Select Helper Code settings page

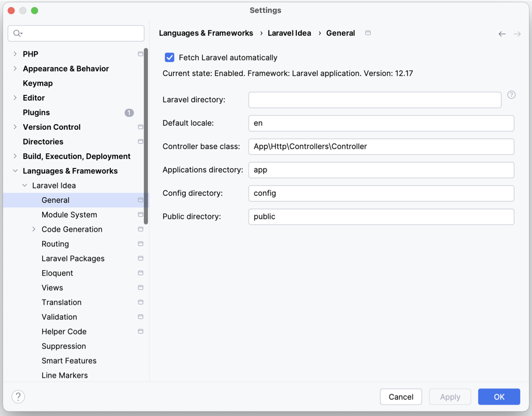[x=64, y=331]
